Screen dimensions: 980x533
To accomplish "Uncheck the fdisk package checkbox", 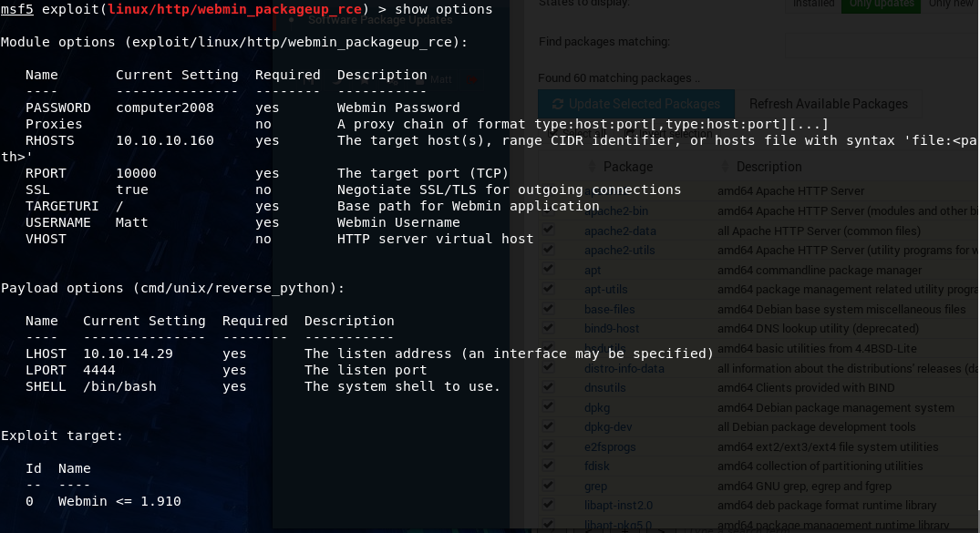I will pyautogui.click(x=548, y=466).
